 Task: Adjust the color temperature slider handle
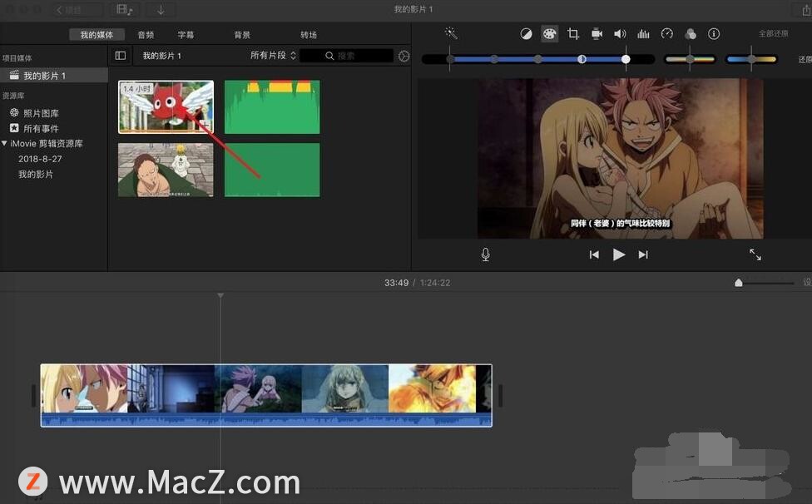[x=751, y=59]
